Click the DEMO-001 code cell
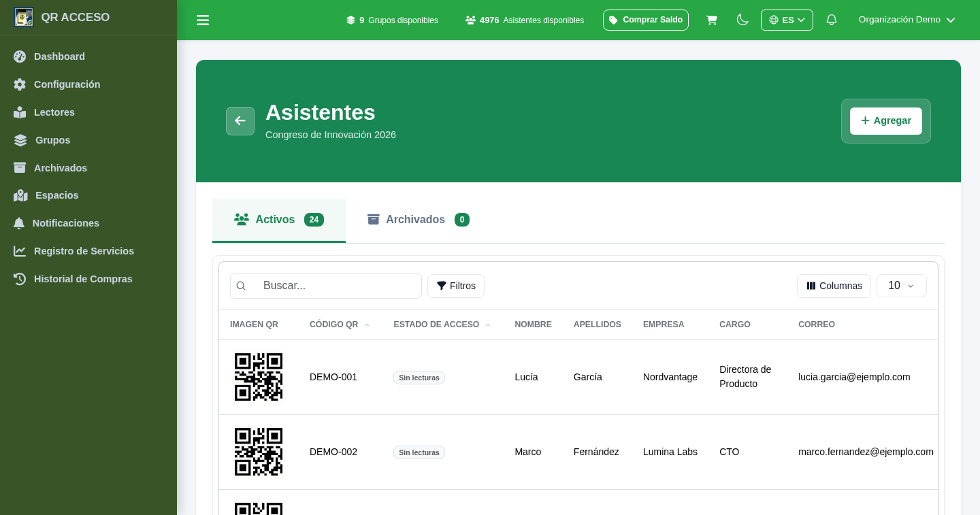Image resolution: width=980 pixels, height=515 pixels. click(333, 377)
